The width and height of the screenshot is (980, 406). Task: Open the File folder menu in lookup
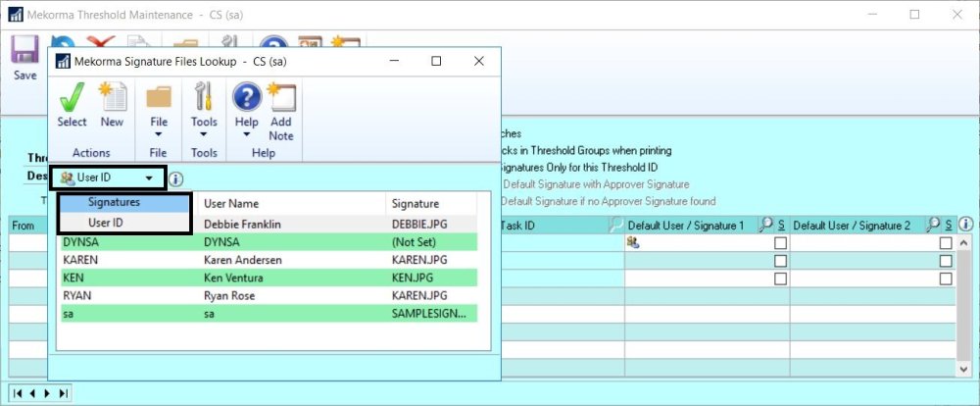[159, 98]
